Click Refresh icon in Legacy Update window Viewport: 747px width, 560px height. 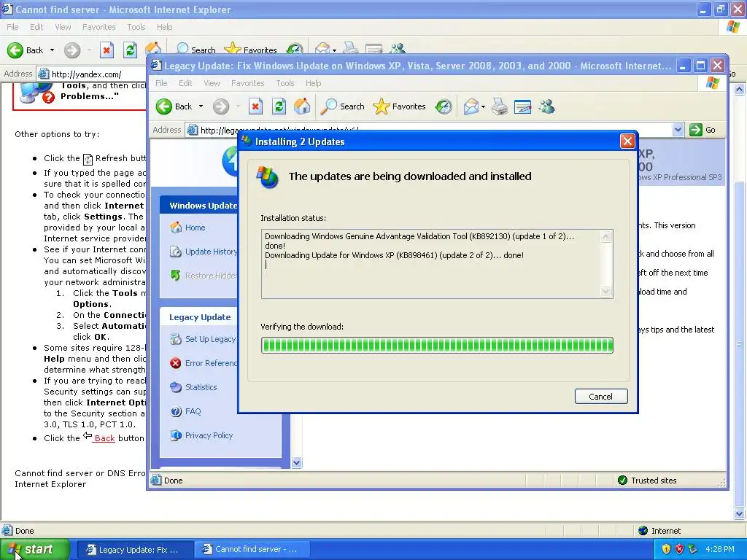coord(279,106)
